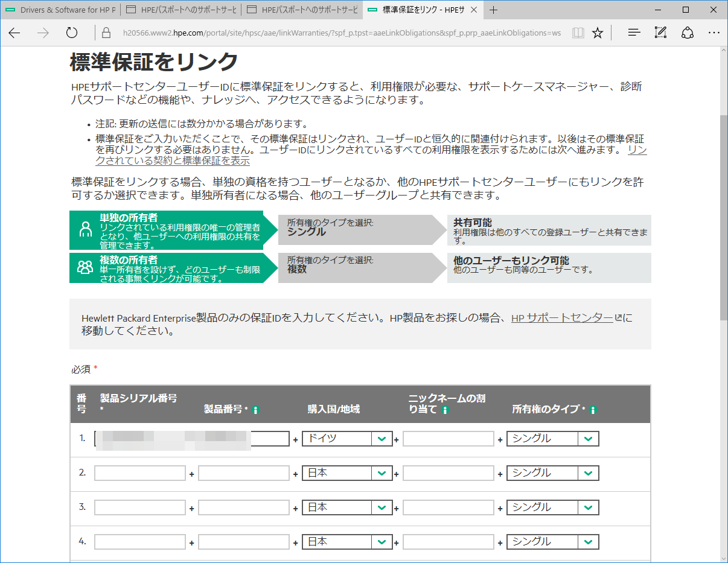Minimize the Edge browser window

point(658,10)
